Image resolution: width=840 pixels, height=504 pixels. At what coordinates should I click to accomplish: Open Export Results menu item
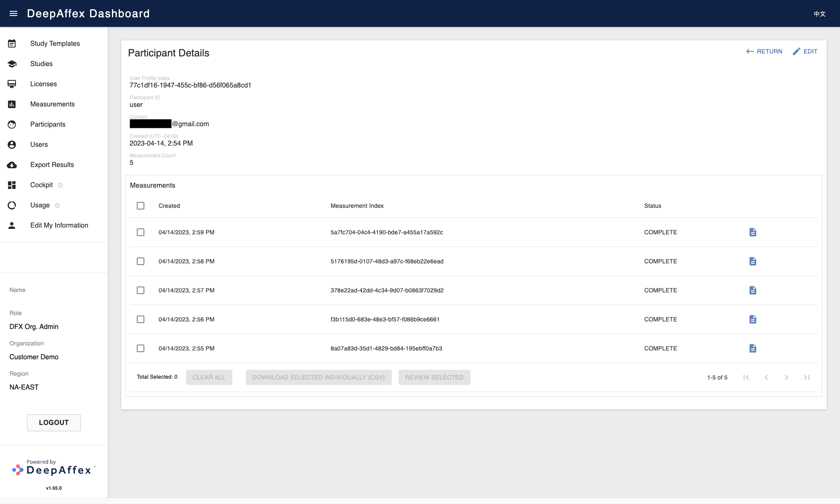(54, 164)
